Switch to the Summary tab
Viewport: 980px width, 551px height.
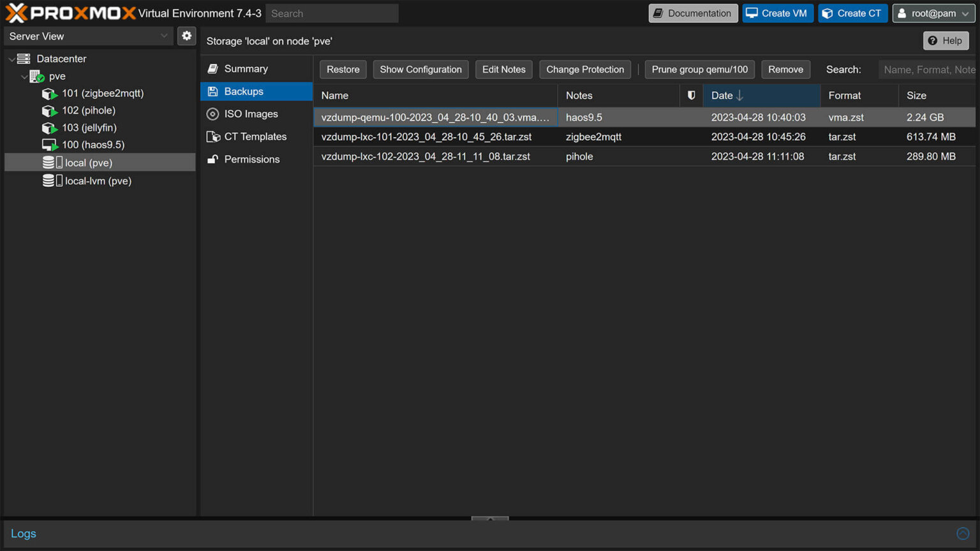pyautogui.click(x=246, y=68)
